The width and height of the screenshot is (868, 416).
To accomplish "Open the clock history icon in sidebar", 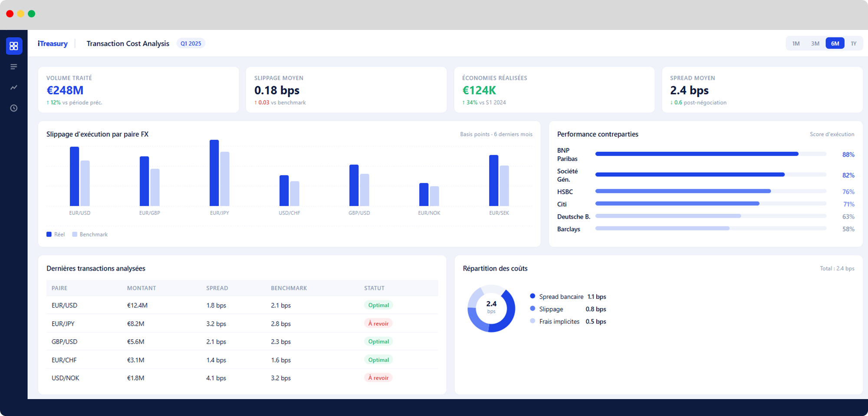I will (14, 108).
